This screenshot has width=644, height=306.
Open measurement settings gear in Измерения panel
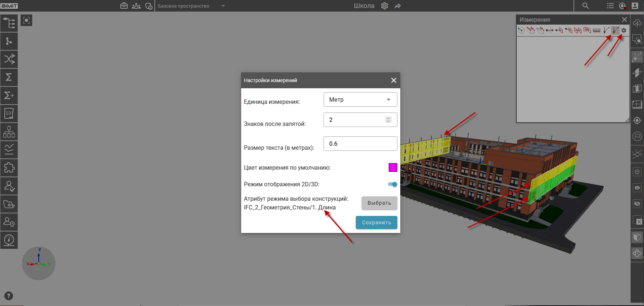pos(624,30)
